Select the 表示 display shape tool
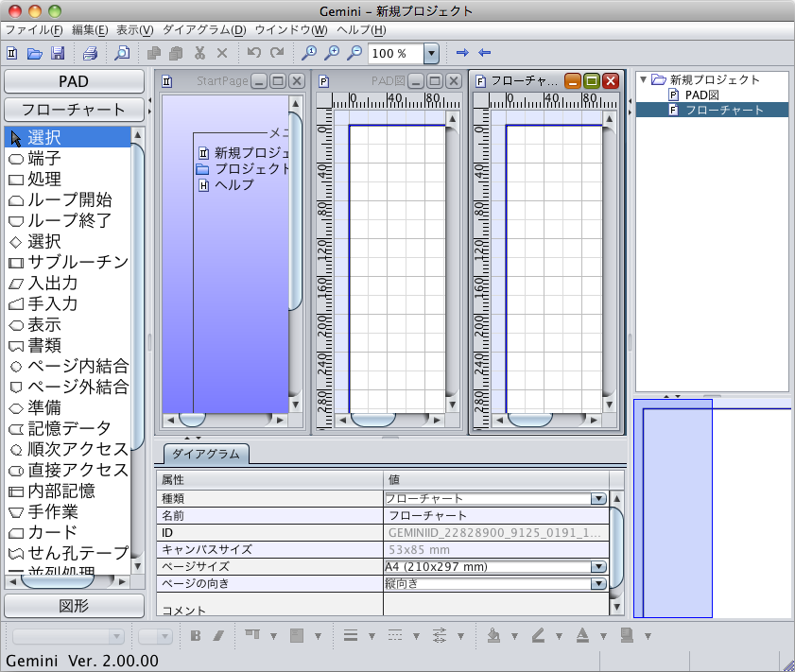The width and height of the screenshot is (795, 672). click(x=67, y=324)
